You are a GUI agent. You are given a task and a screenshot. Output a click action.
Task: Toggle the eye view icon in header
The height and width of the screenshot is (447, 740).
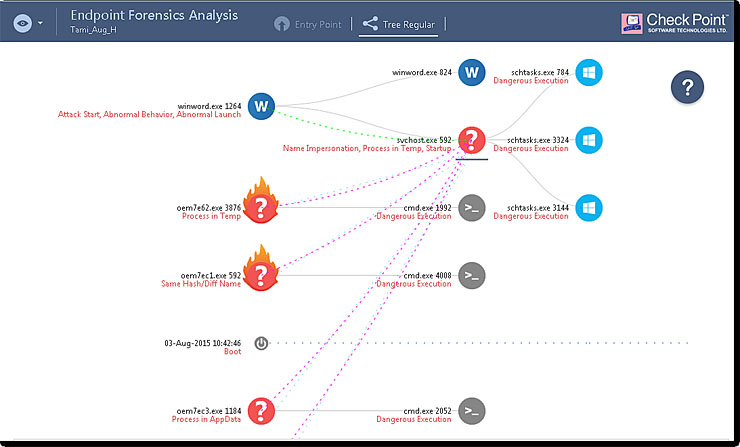coord(23,23)
